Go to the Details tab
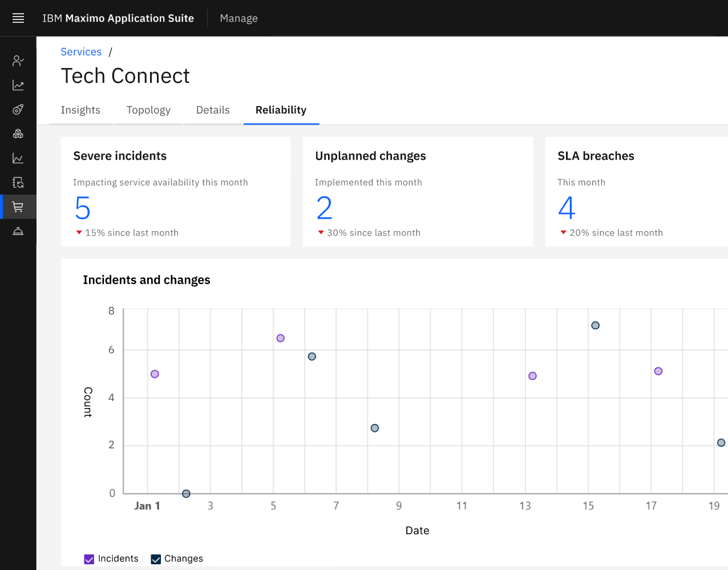Viewport: 728px width, 570px height. pos(213,110)
